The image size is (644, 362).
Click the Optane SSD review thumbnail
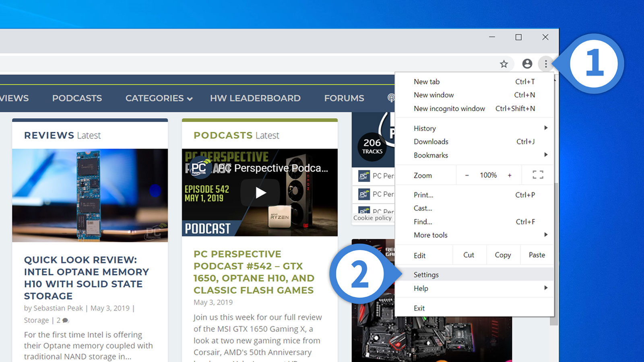coord(90,195)
